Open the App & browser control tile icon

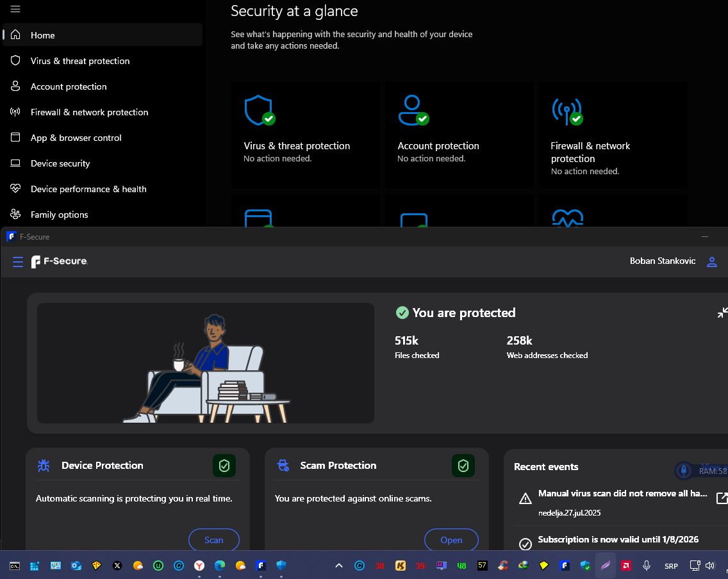point(259,218)
